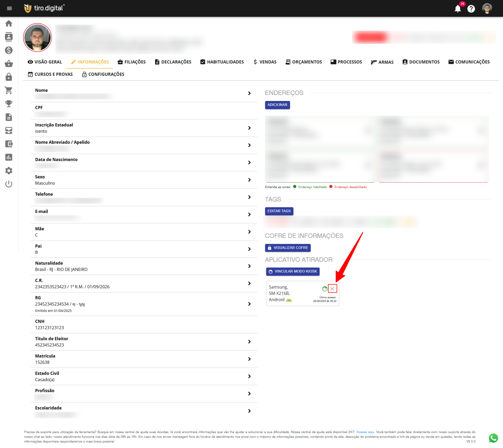Expand the Estado Civil row

point(249,376)
